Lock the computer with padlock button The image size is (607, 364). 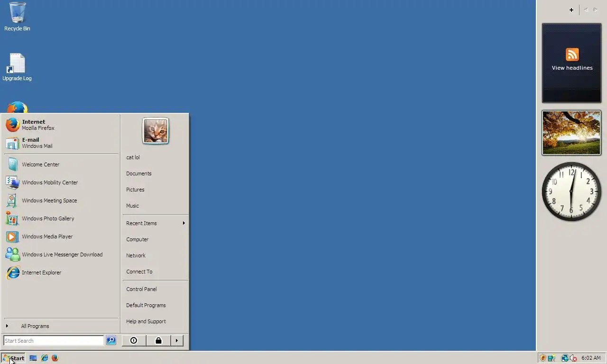158,340
